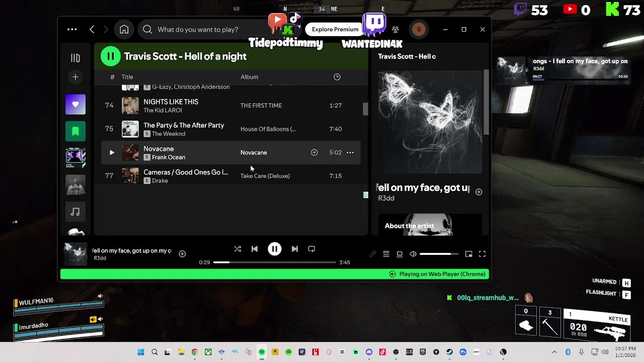
Task: Toggle repeat mode
Action: coord(311,249)
